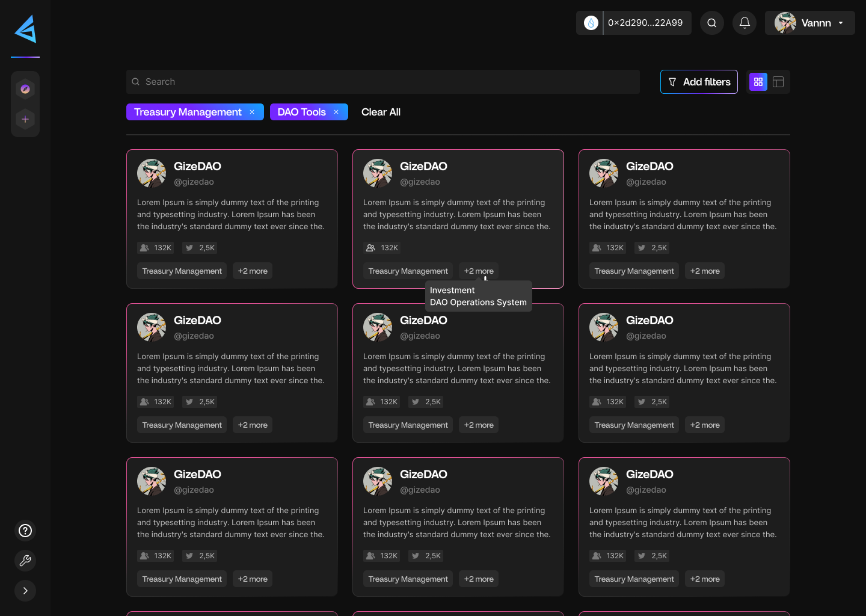The width and height of the screenshot is (866, 616).
Task: Open the magnifier search button in header
Action: 712,23
